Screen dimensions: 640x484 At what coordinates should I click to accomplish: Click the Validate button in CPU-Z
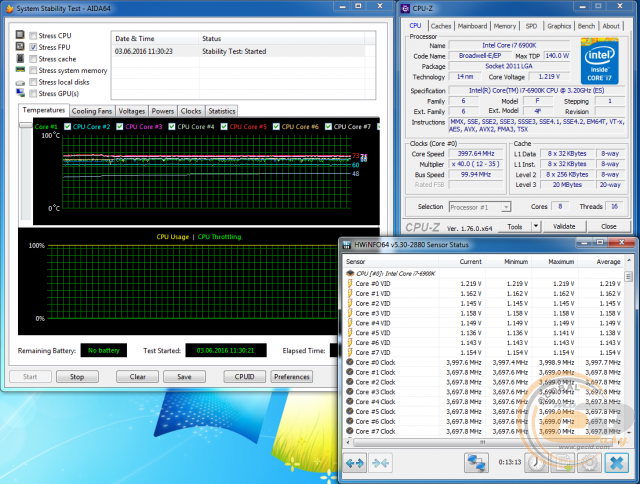(x=564, y=226)
